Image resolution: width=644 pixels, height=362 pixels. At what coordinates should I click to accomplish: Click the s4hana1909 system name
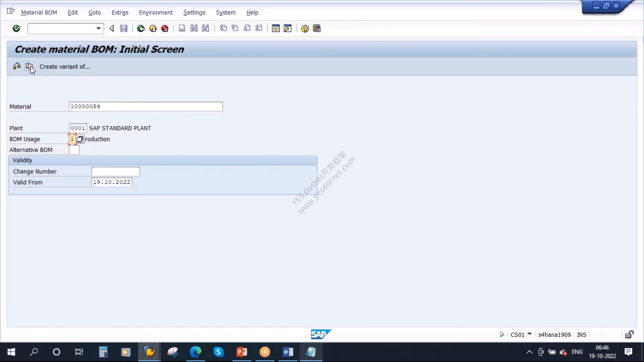pos(554,335)
